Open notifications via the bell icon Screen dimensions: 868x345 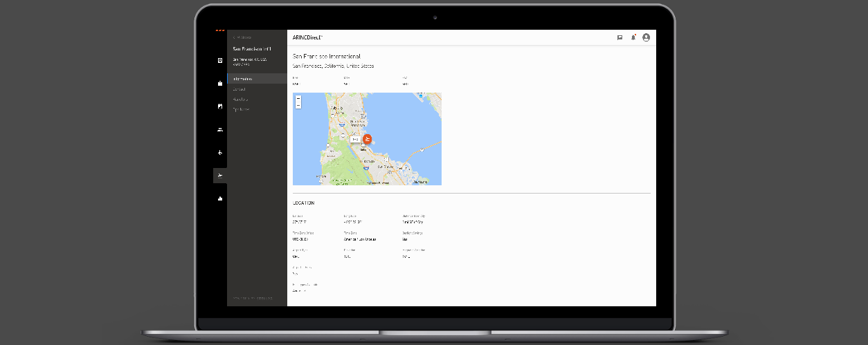[x=633, y=37]
